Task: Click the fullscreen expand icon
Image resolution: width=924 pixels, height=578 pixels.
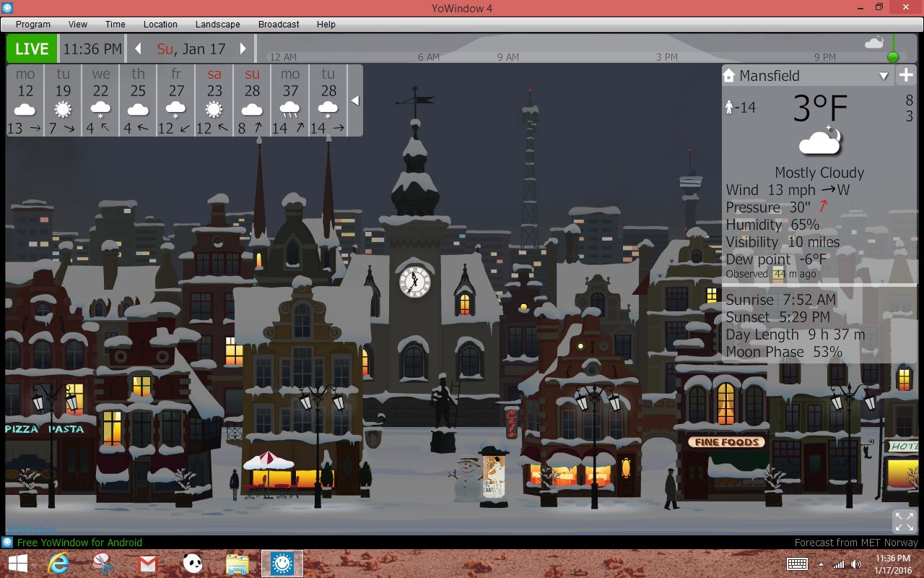Action: coord(904,521)
